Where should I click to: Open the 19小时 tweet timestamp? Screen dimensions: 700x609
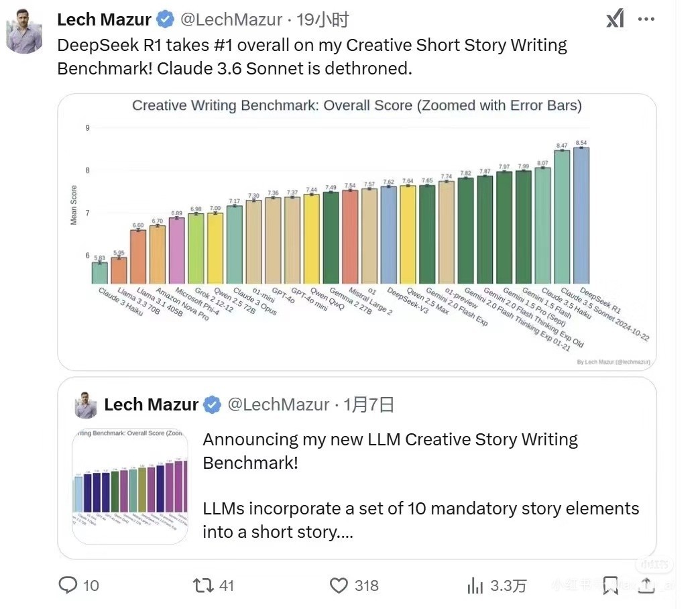coord(323,19)
